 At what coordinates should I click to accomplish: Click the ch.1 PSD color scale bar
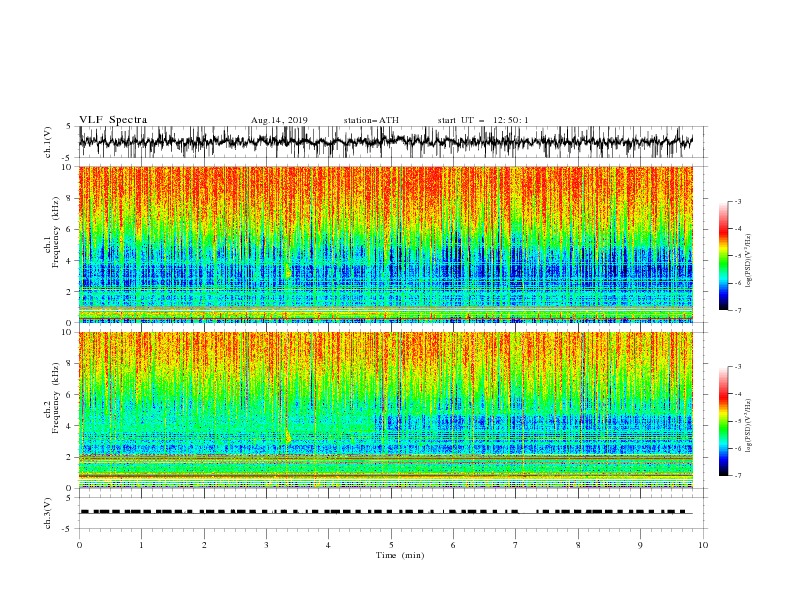[724, 256]
